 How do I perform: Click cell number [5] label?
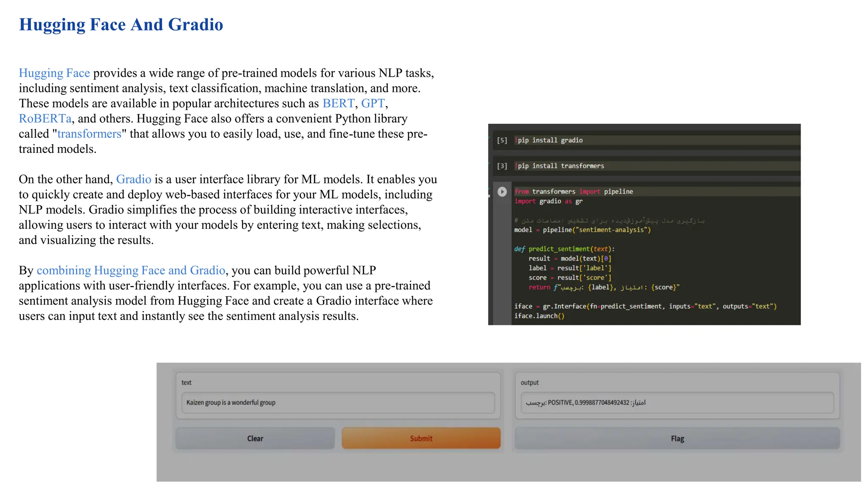502,140
